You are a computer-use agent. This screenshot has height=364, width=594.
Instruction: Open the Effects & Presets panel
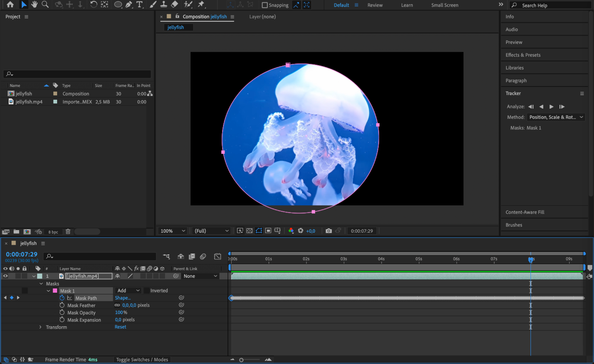(523, 55)
